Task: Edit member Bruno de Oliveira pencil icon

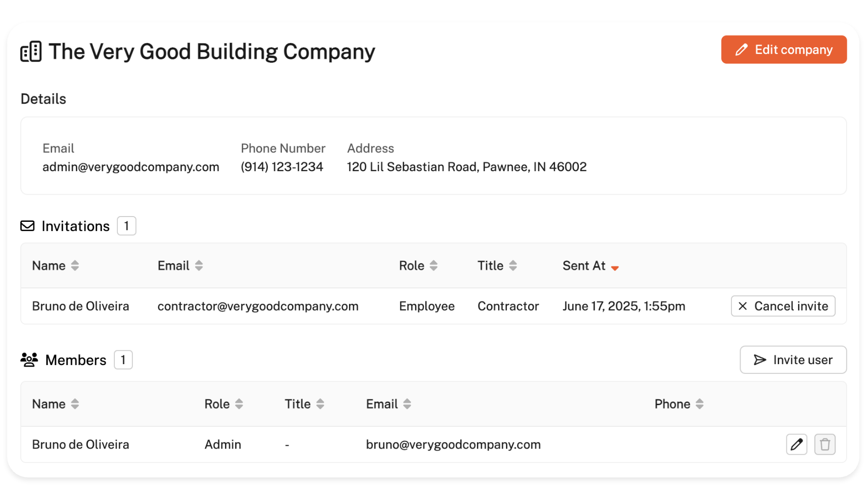Action: pyautogui.click(x=796, y=444)
